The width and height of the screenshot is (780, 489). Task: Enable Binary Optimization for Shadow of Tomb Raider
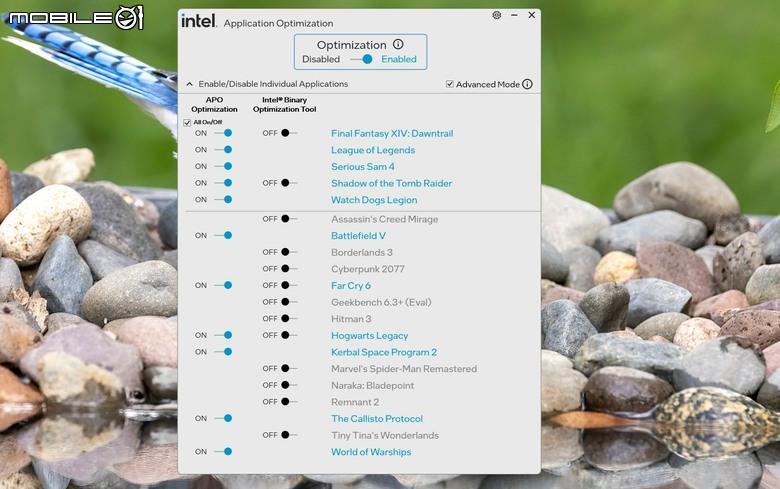click(289, 183)
